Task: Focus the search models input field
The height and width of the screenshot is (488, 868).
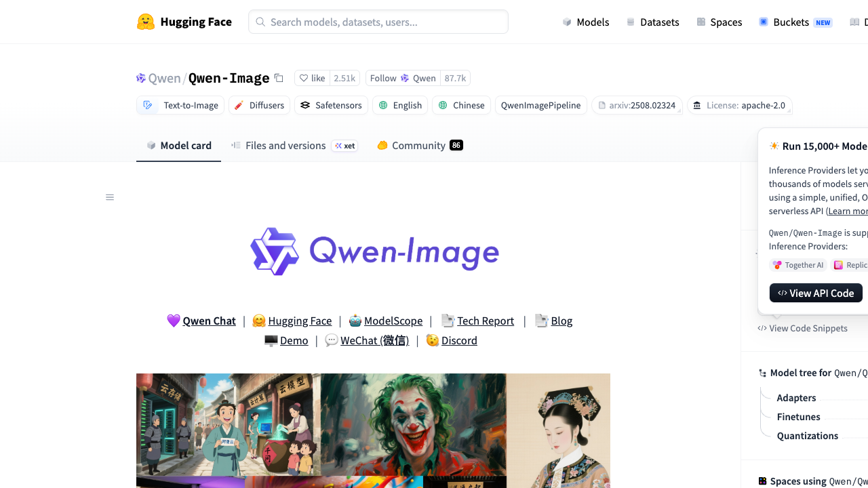Action: point(378,22)
